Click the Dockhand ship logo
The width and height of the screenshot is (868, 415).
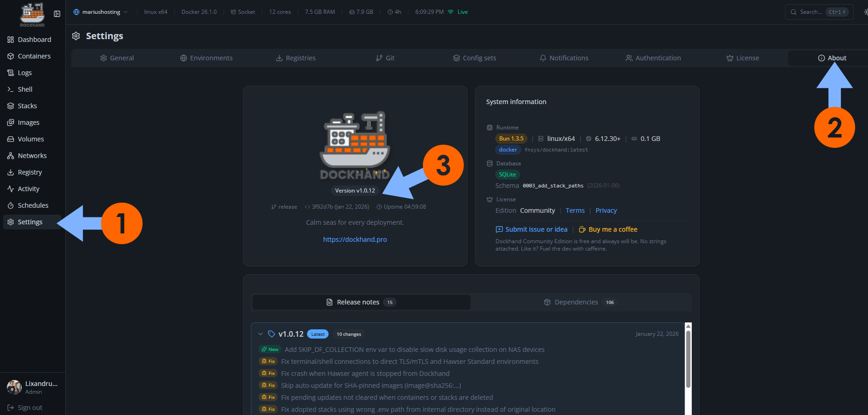click(x=32, y=14)
